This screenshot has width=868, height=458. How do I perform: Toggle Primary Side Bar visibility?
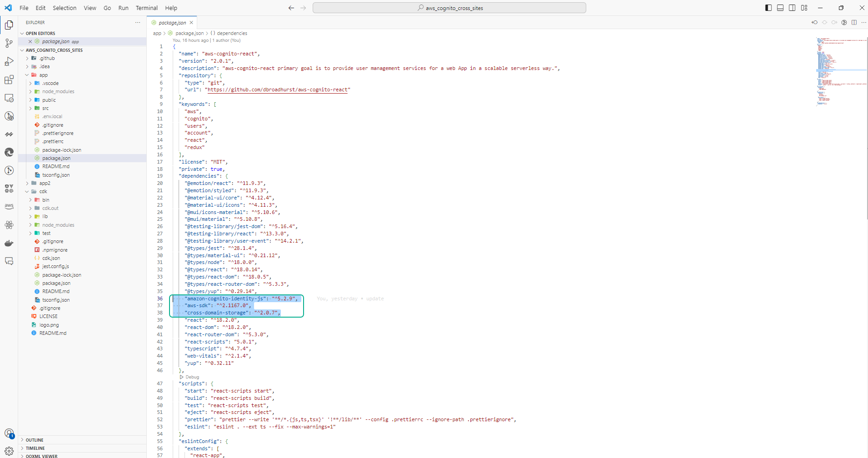pos(768,8)
